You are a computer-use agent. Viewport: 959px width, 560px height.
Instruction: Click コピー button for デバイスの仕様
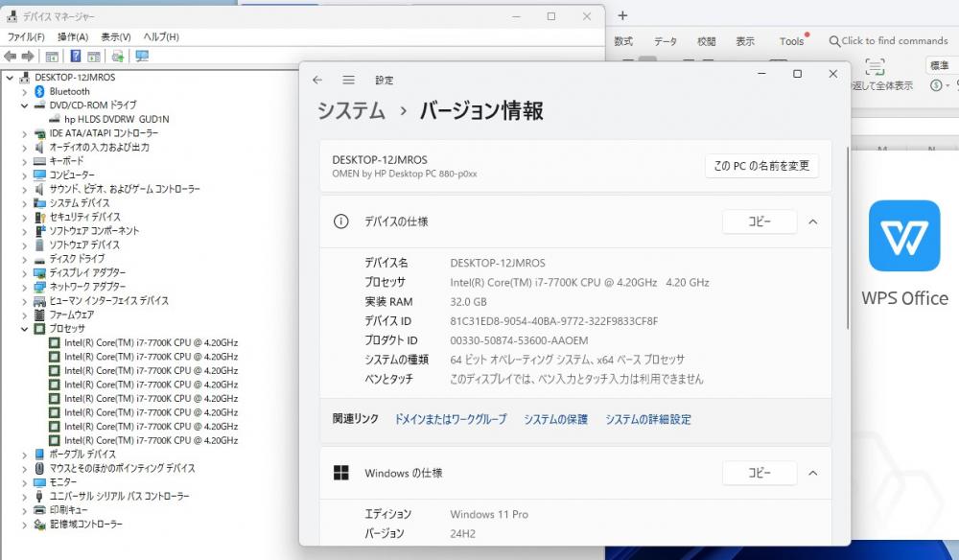[760, 222]
